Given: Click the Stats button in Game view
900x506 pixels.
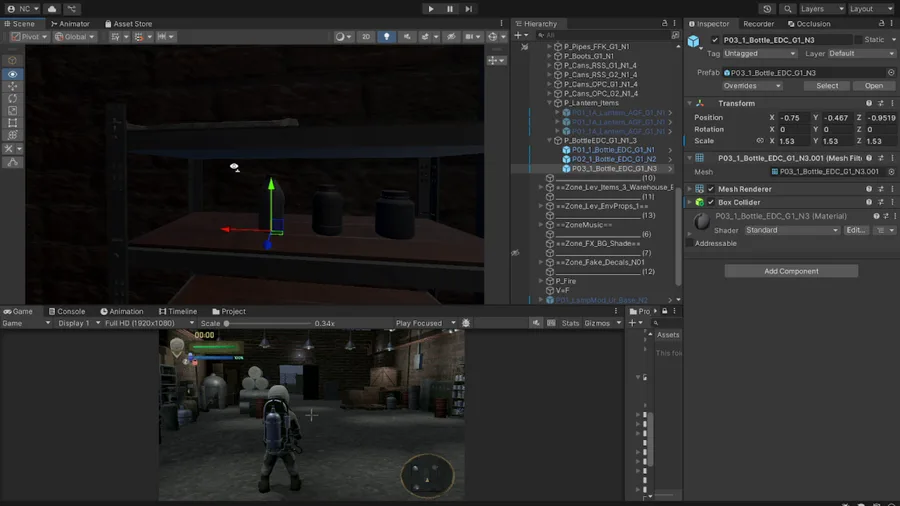Looking at the screenshot, I should tap(570, 324).
